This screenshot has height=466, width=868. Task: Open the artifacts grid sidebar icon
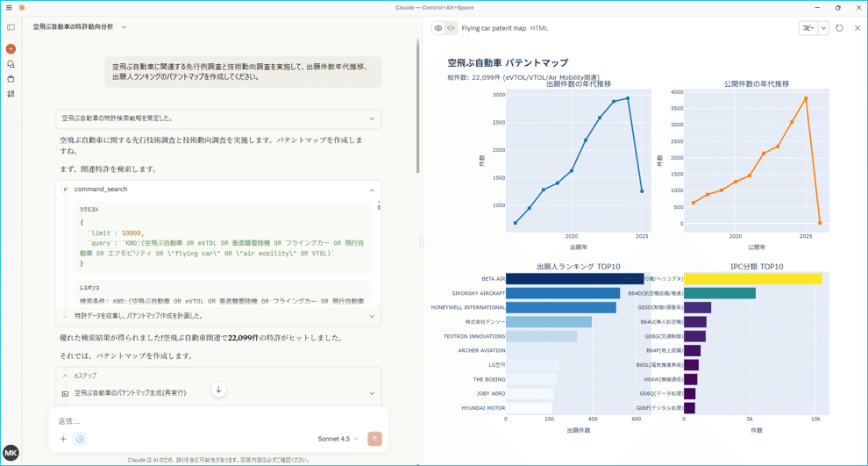tap(11, 94)
